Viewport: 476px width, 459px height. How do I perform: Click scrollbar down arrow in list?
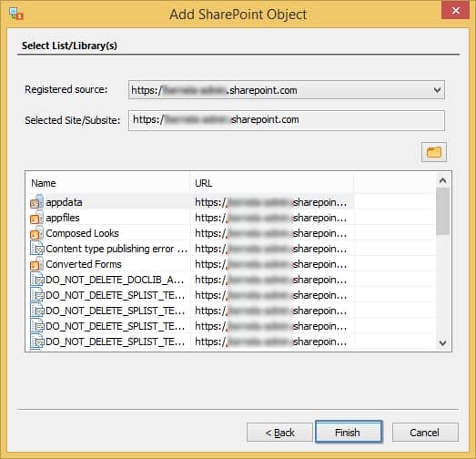pyautogui.click(x=442, y=342)
